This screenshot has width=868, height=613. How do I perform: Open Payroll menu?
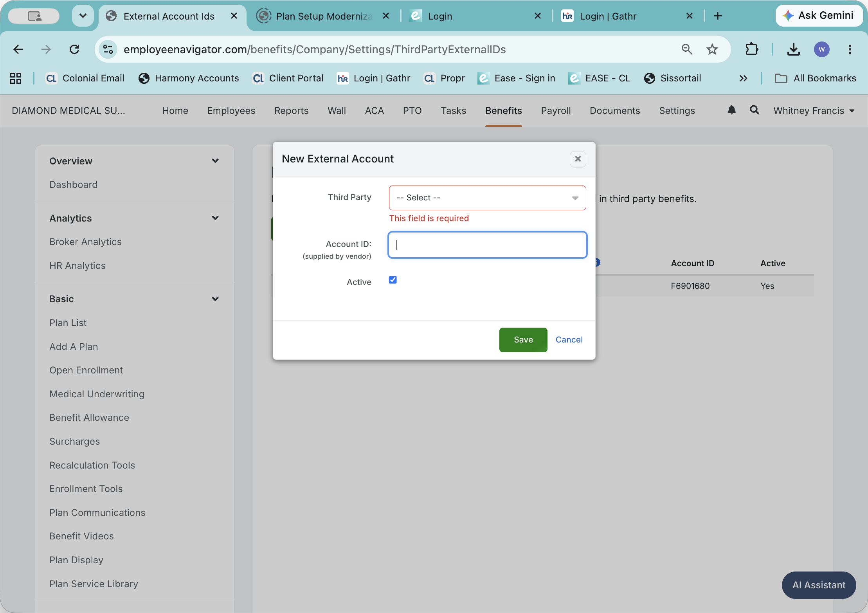point(556,111)
